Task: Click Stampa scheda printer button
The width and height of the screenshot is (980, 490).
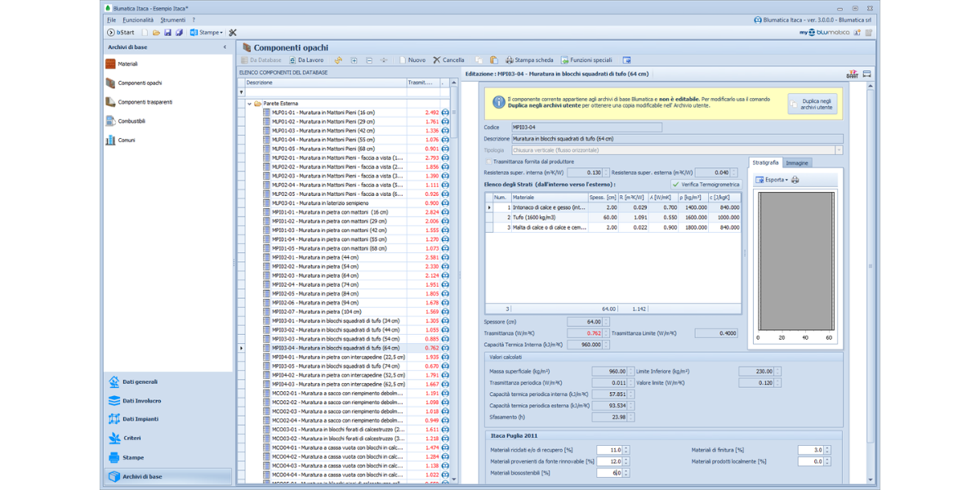Action: pos(529,60)
